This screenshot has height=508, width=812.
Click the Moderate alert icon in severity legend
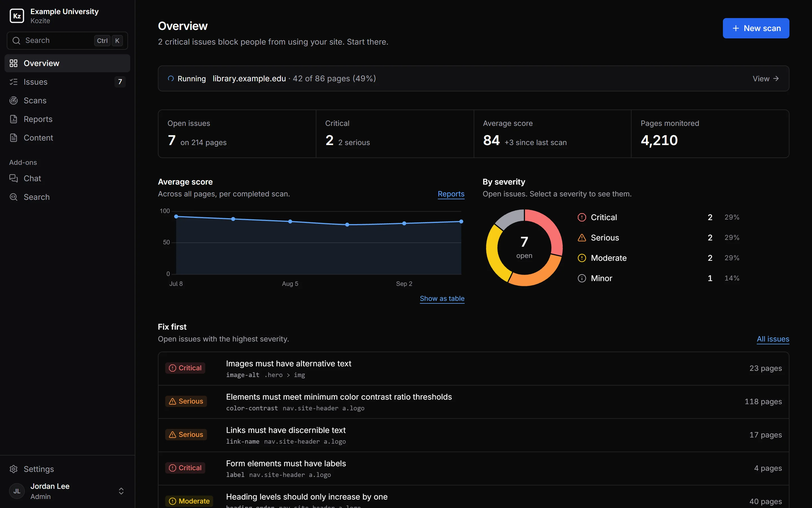click(x=582, y=258)
